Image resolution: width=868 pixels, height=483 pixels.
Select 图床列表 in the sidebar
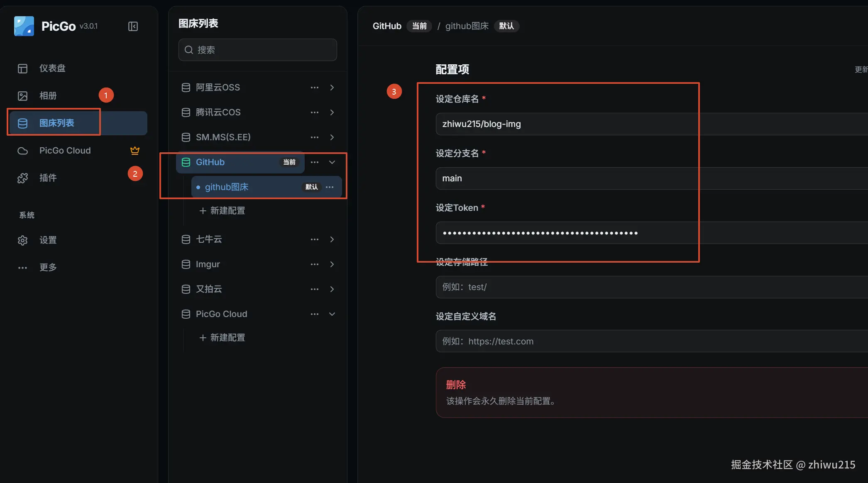coord(79,123)
